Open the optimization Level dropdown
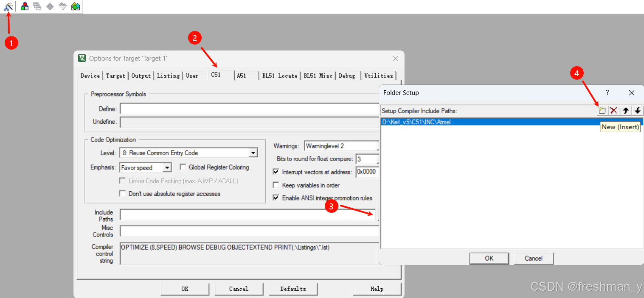The image size is (644, 298). [253, 153]
